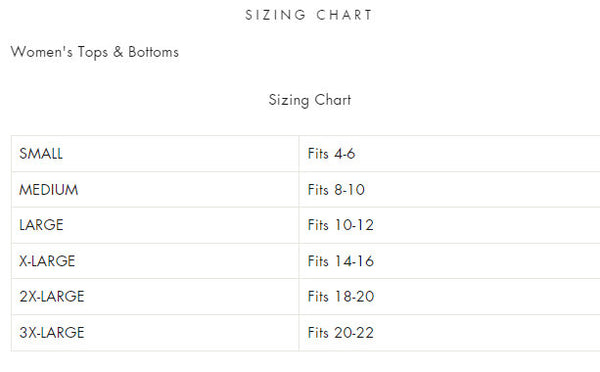The image size is (600, 372).
Task: Click the SIZING CHART page heading
Action: (x=308, y=15)
